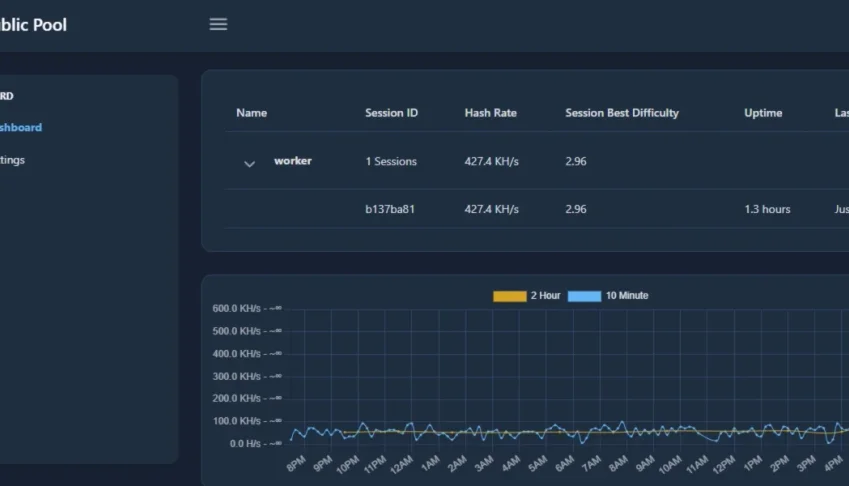Click 427.4 KH/s in b137ba81 row
The image size is (849, 486).
click(x=491, y=209)
